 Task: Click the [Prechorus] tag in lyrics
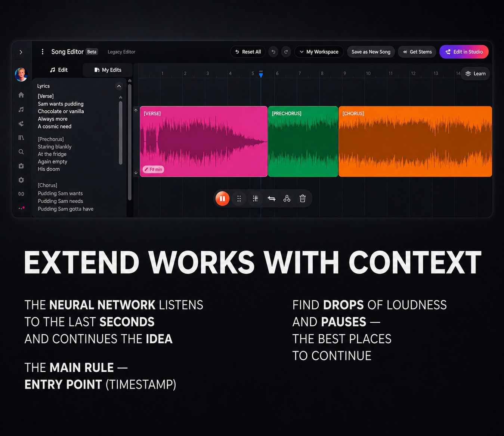click(51, 139)
